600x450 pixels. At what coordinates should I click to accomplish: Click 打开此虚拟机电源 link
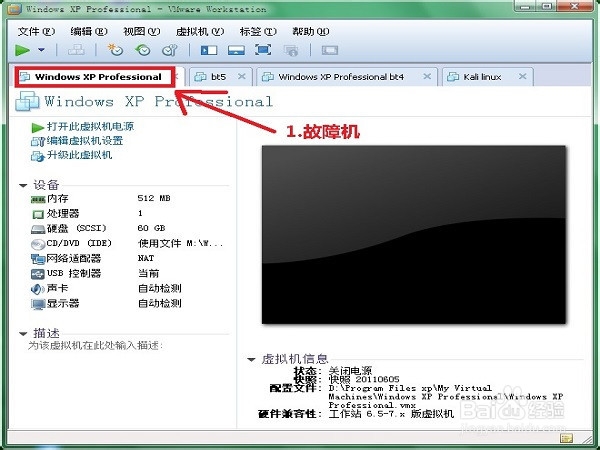(x=90, y=127)
